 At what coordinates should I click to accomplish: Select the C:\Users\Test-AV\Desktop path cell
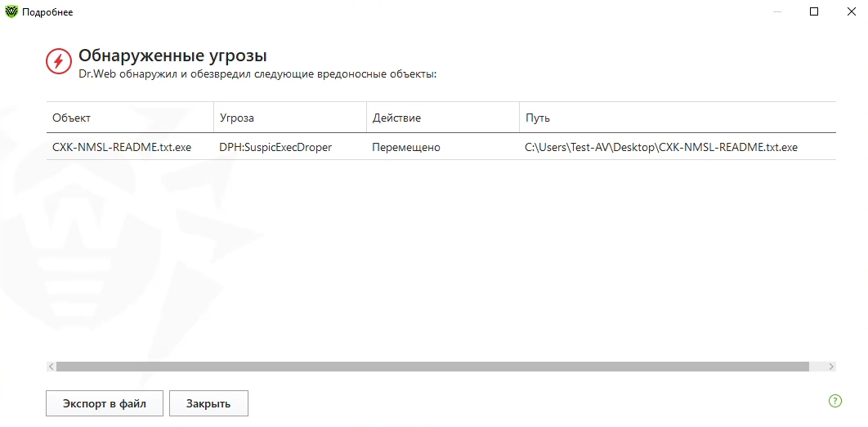click(x=678, y=147)
